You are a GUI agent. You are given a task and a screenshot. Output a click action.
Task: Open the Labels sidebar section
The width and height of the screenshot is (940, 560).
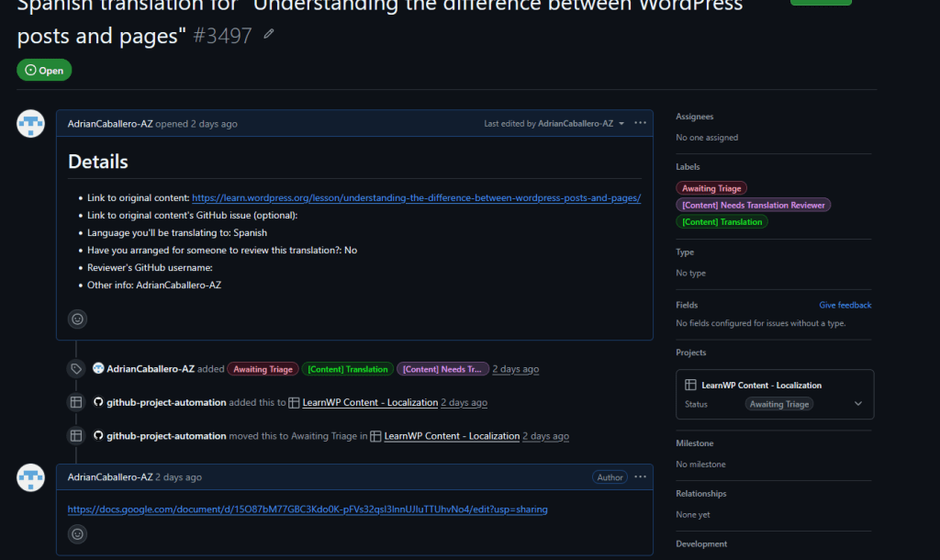tap(688, 167)
